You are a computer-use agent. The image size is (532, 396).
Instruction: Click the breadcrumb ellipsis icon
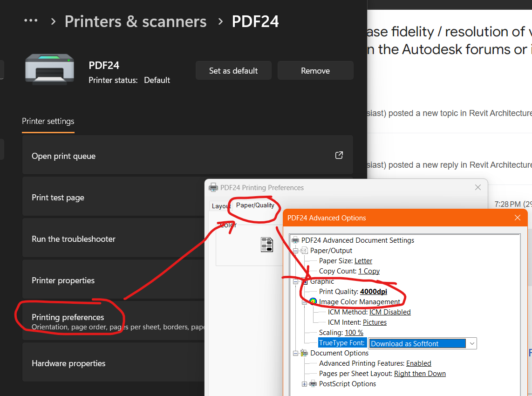tap(31, 20)
